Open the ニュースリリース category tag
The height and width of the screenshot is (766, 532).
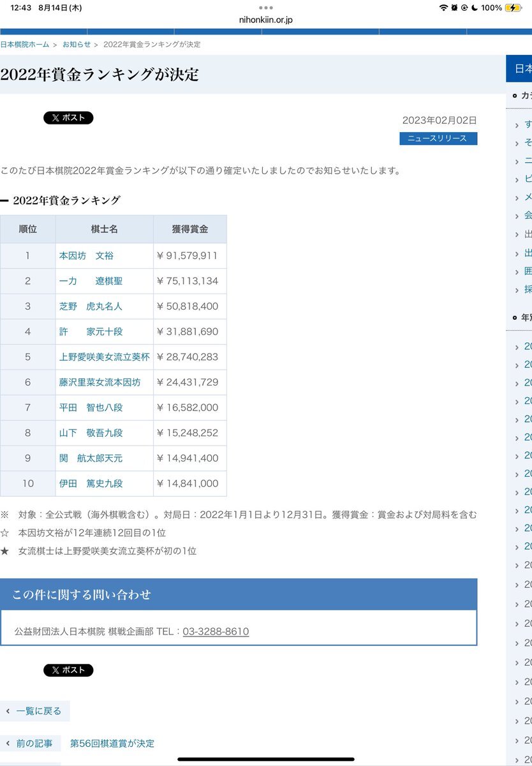438,139
